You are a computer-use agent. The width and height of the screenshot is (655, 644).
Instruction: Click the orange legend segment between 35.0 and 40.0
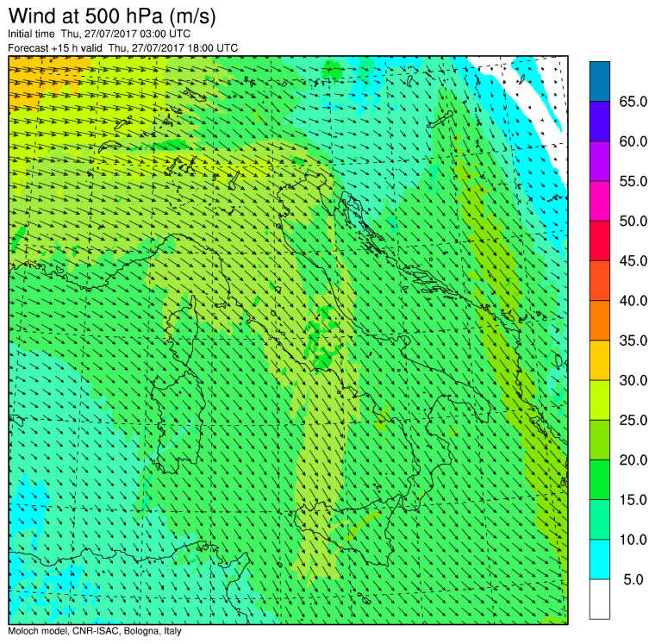point(600,320)
